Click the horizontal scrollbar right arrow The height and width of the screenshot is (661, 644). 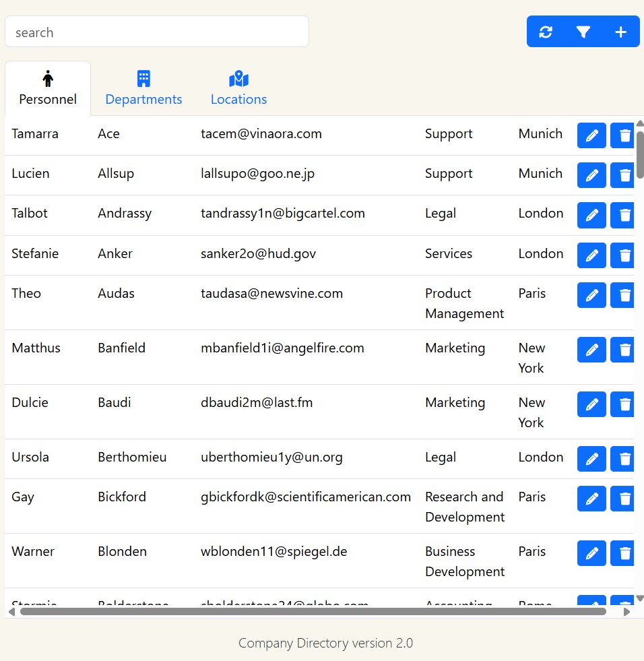(x=626, y=612)
